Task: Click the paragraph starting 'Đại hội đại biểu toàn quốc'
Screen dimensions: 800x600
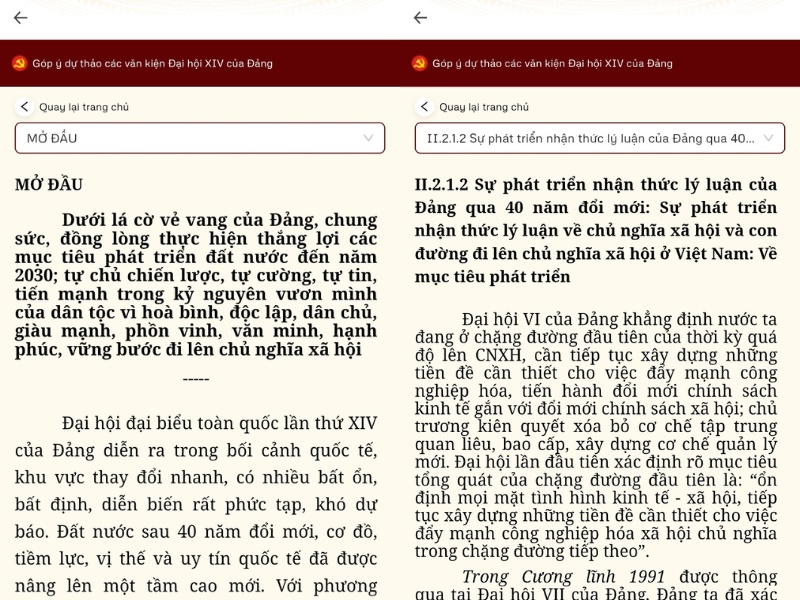Action: [x=196, y=505]
